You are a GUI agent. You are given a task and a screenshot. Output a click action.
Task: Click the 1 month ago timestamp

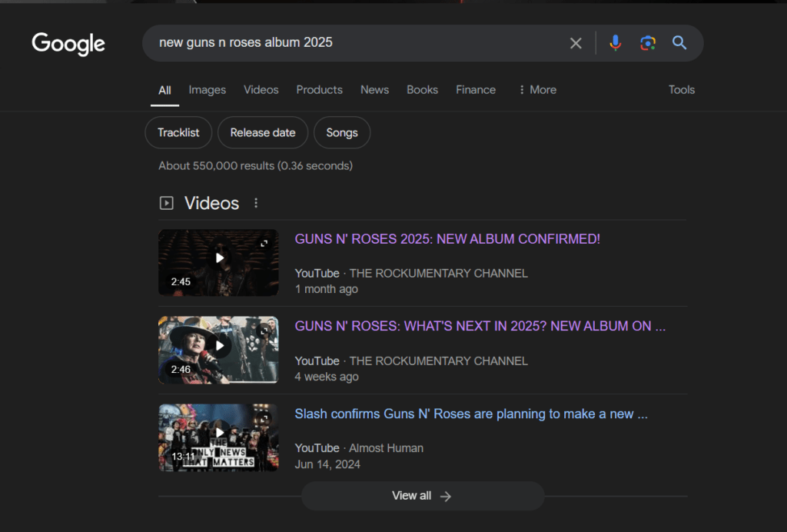tap(326, 289)
